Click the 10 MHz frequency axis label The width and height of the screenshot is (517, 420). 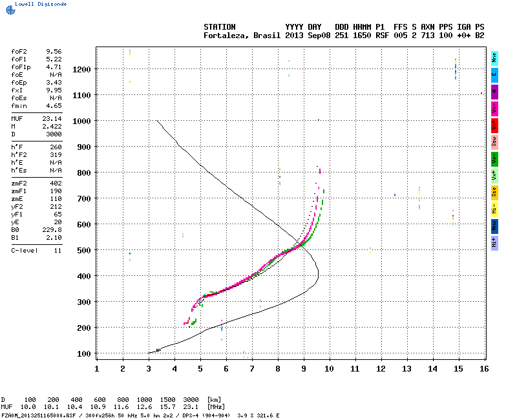click(x=329, y=368)
